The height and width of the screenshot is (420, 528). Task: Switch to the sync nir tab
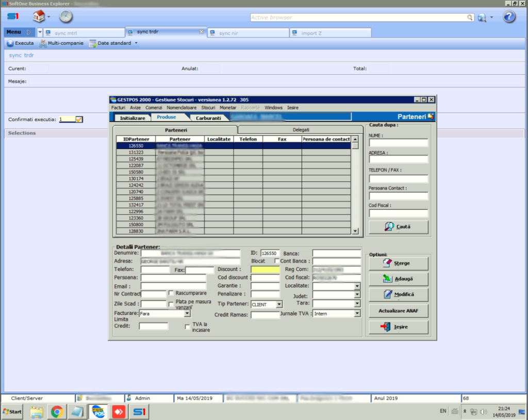point(248,33)
